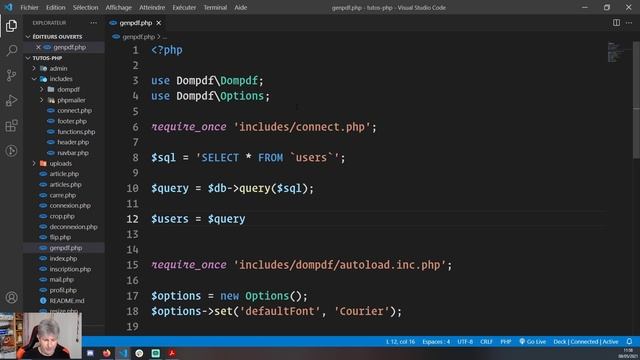Change language mode via PHP status item

pos(506,342)
